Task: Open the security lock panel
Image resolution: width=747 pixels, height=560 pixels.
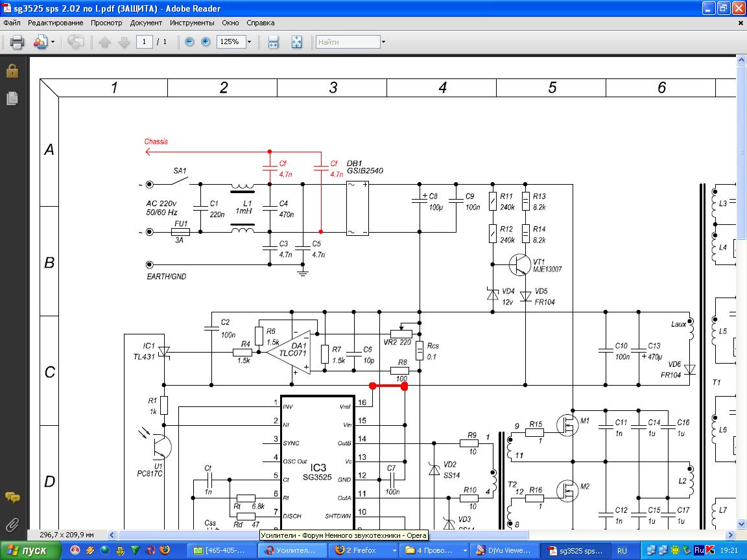Action: point(12,71)
